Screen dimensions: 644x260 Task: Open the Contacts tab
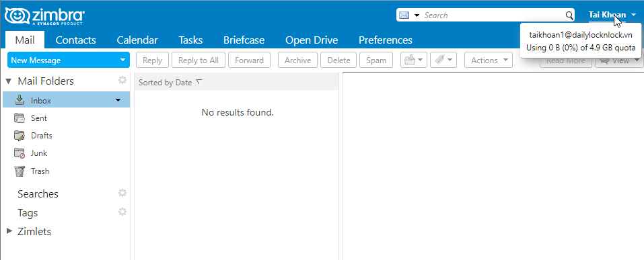click(x=75, y=40)
